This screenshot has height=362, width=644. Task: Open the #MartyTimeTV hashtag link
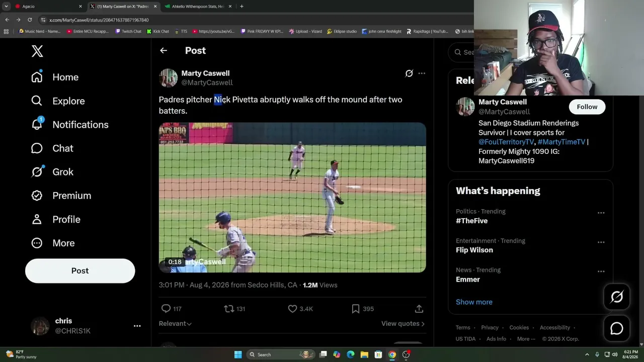tap(561, 142)
